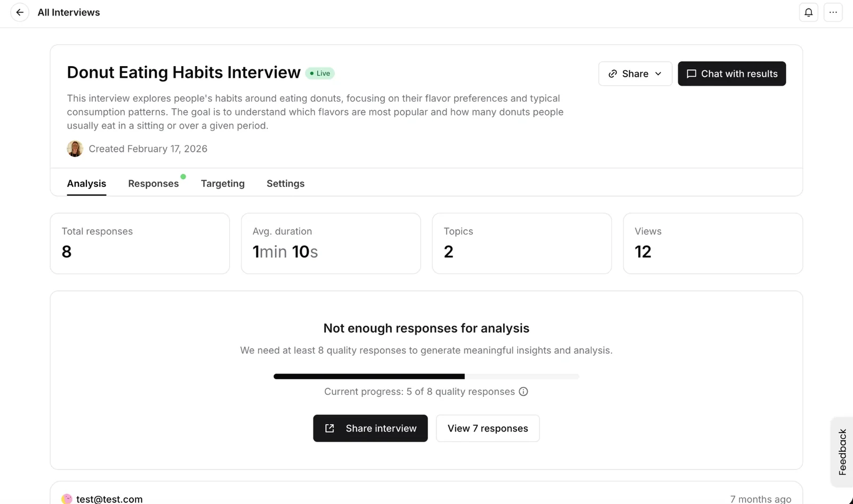
Task: Click the Views stat card
Action: tap(713, 243)
